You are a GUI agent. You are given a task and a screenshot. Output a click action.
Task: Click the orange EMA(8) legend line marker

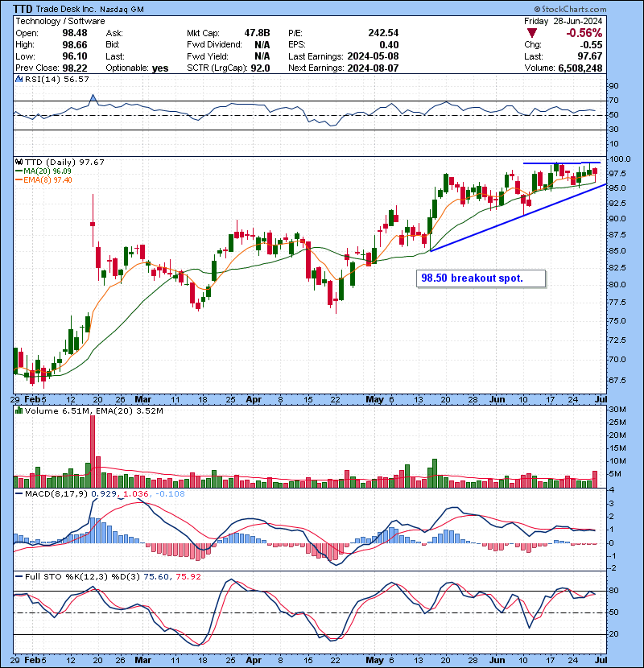coord(19,180)
